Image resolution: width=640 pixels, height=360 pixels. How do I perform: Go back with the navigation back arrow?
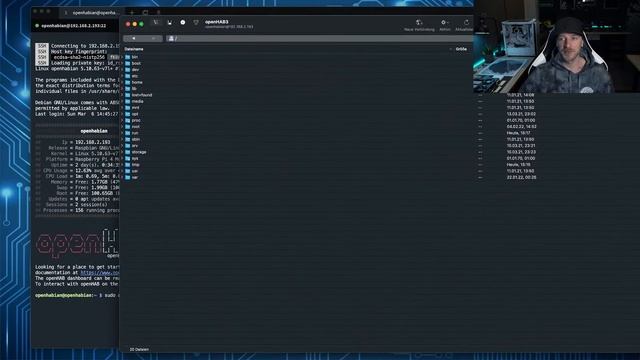point(133,38)
